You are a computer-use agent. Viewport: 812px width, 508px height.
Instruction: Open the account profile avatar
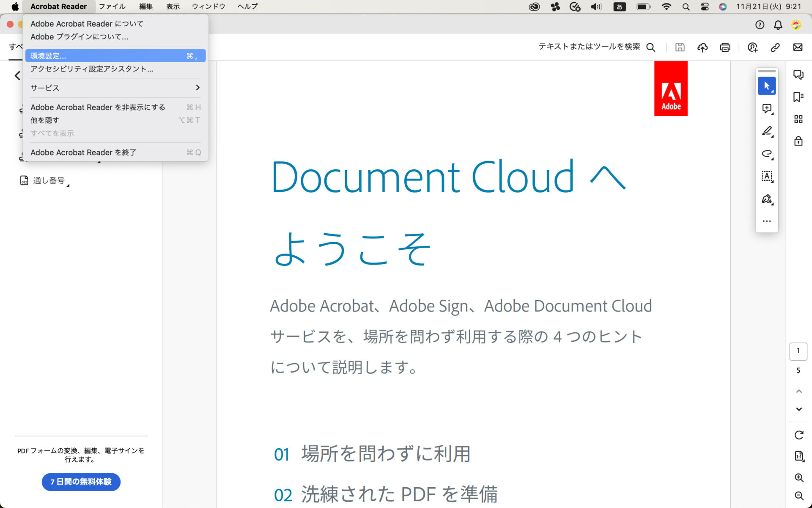(x=796, y=25)
